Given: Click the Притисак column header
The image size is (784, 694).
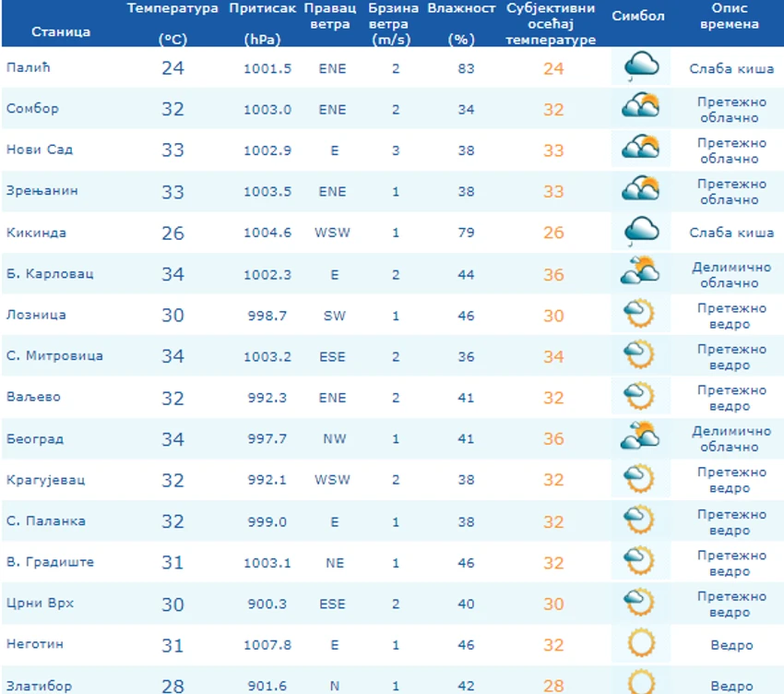Looking at the screenshot, I should [263, 23].
